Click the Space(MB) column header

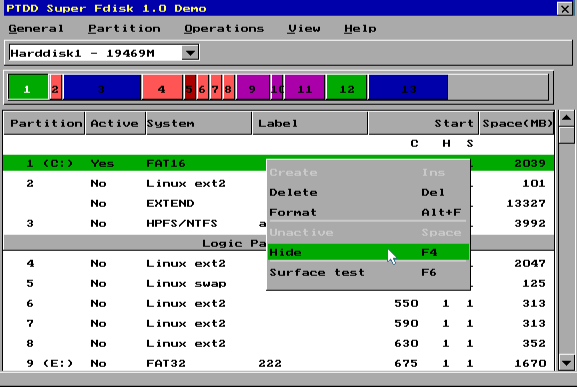click(x=517, y=123)
